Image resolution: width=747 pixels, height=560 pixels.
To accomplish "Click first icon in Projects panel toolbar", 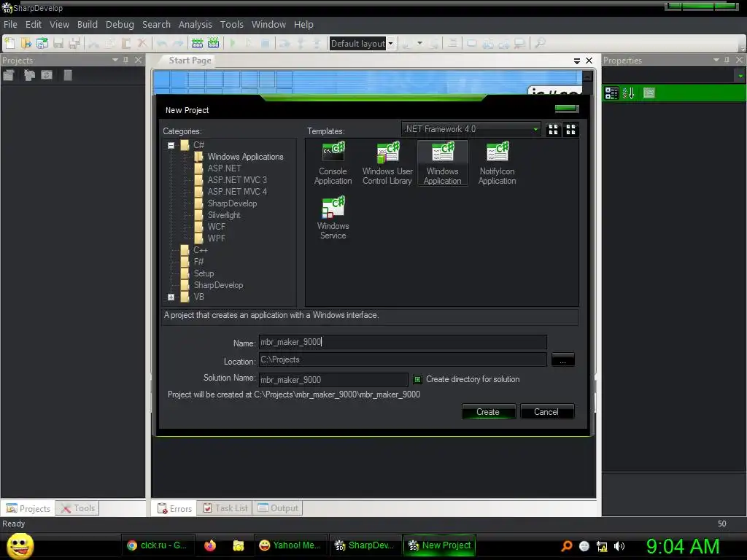I will (9, 75).
